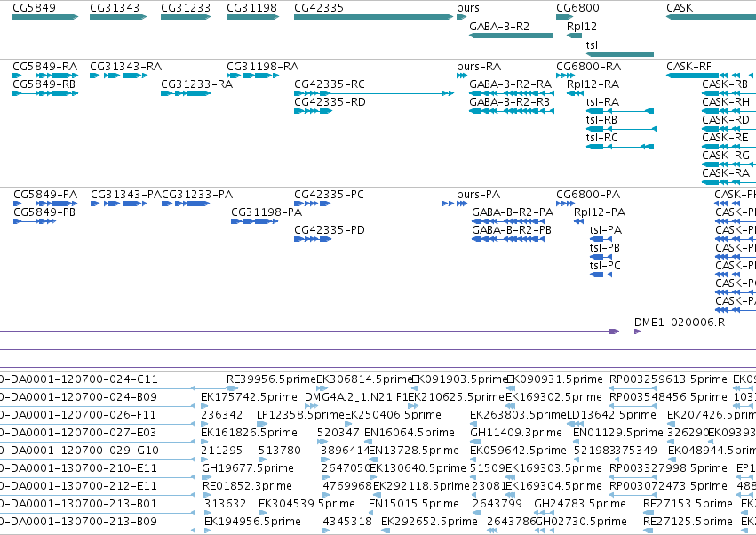Open protein CG5849-PA
756x535 pixels.
click(x=45, y=195)
